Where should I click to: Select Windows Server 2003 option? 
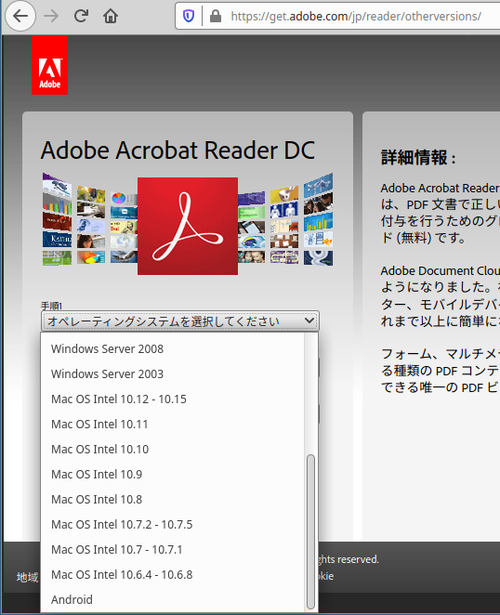pyautogui.click(x=173, y=374)
